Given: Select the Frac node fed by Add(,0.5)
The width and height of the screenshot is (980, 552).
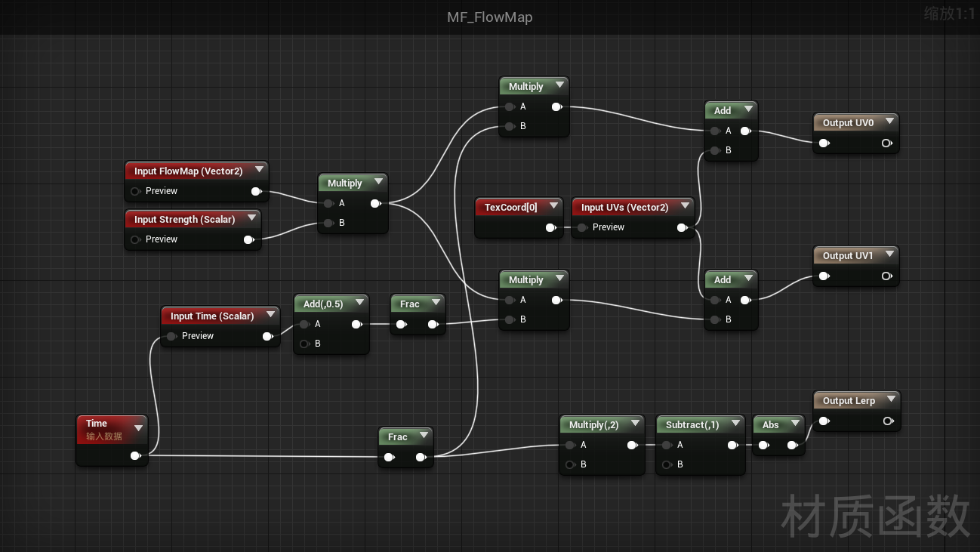Looking at the screenshot, I should [418, 315].
